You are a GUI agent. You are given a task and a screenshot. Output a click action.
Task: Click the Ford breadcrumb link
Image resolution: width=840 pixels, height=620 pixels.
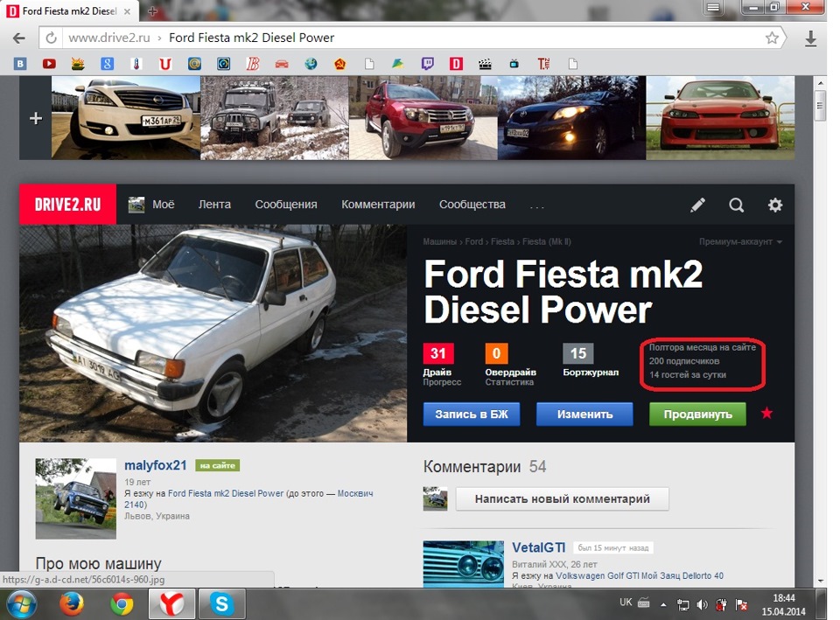click(x=473, y=241)
